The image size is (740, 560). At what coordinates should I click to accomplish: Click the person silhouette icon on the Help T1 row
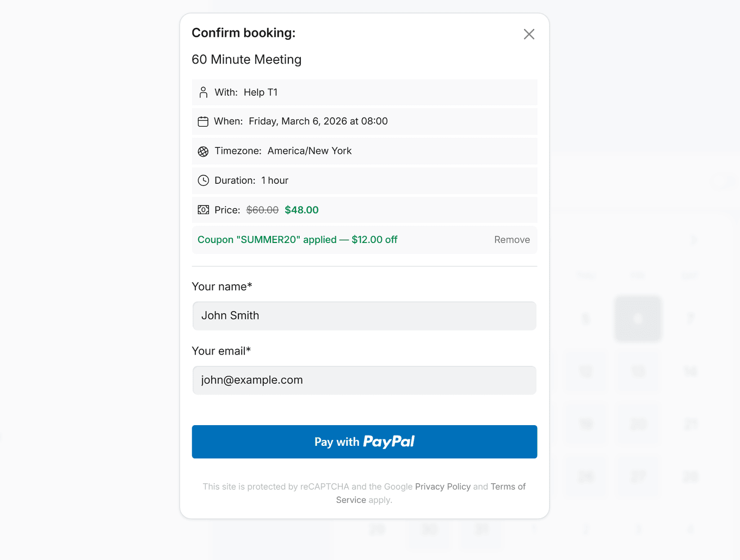tap(203, 92)
